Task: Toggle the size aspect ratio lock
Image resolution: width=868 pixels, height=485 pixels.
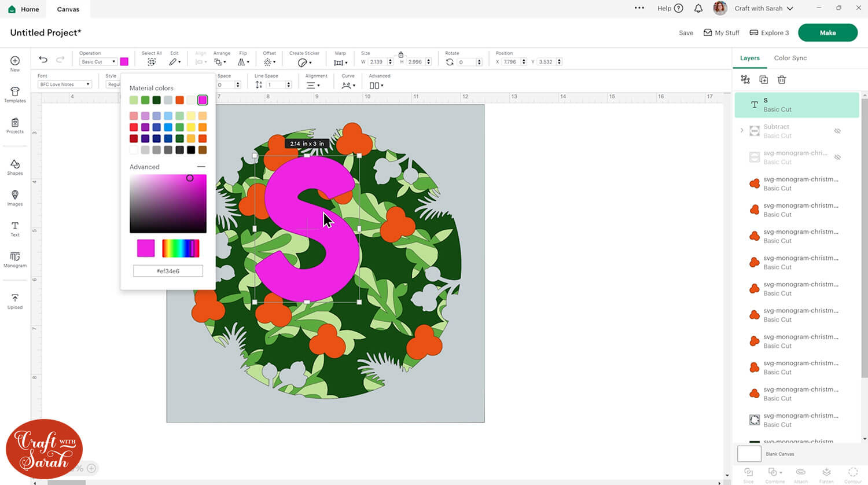Action: tap(400, 54)
